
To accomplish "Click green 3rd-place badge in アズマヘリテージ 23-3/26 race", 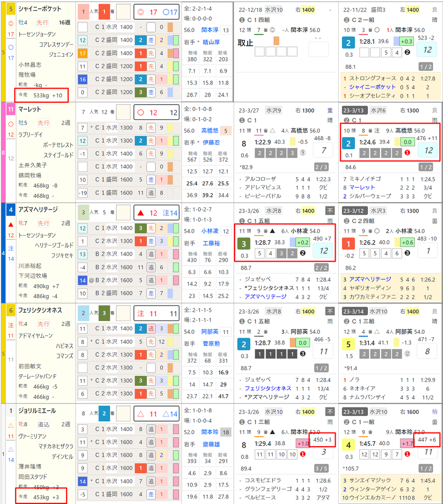I will click(244, 244).
